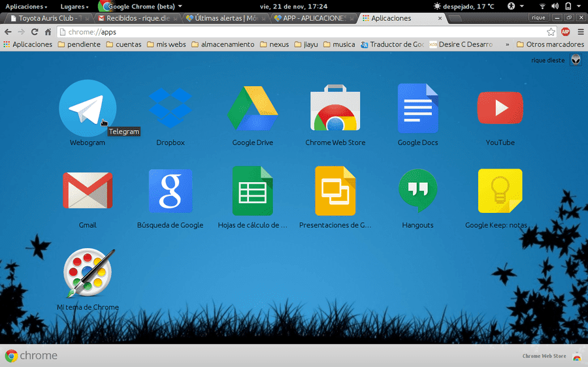Open the mis webs bookmark folder
Image resolution: width=588 pixels, height=367 pixels.
[167, 44]
